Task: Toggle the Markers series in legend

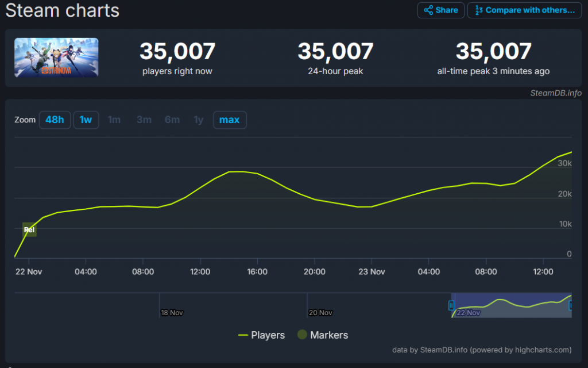Action: click(323, 335)
